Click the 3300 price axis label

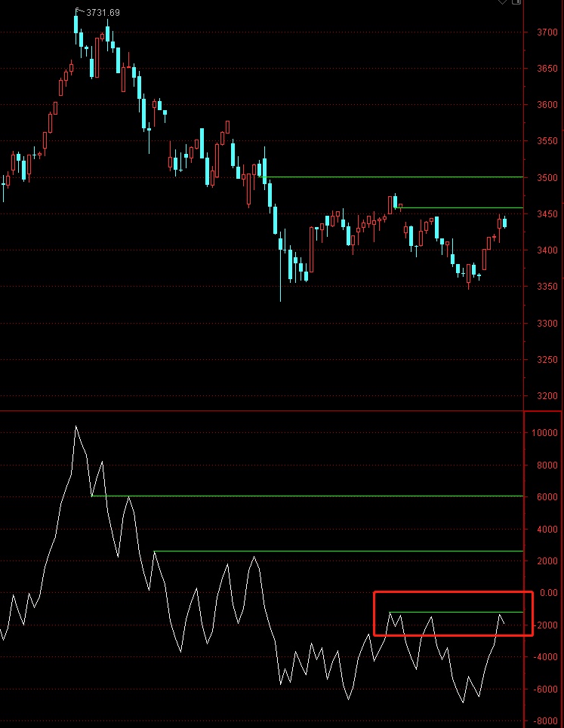tap(547, 323)
